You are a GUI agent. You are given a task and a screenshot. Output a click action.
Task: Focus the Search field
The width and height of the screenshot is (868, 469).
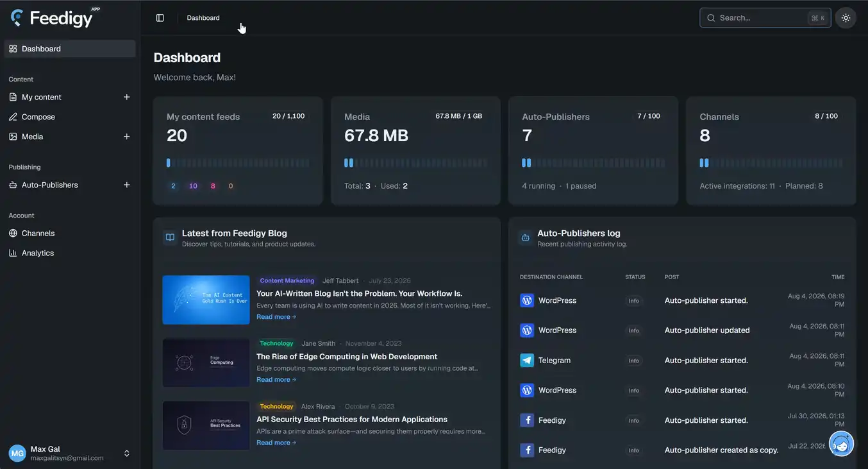coord(765,18)
